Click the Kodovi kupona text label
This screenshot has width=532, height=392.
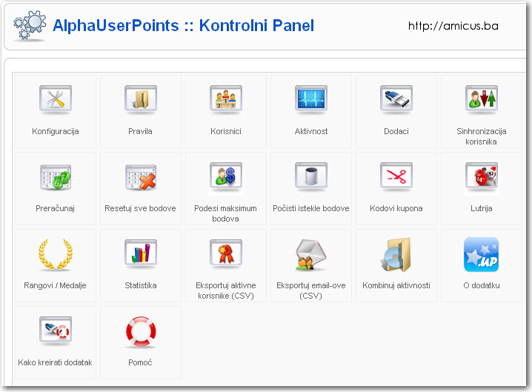coord(396,208)
